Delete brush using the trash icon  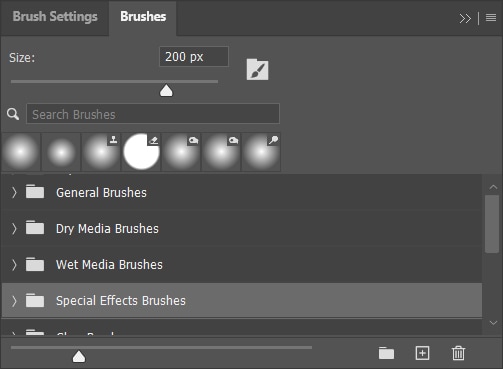[x=458, y=353]
